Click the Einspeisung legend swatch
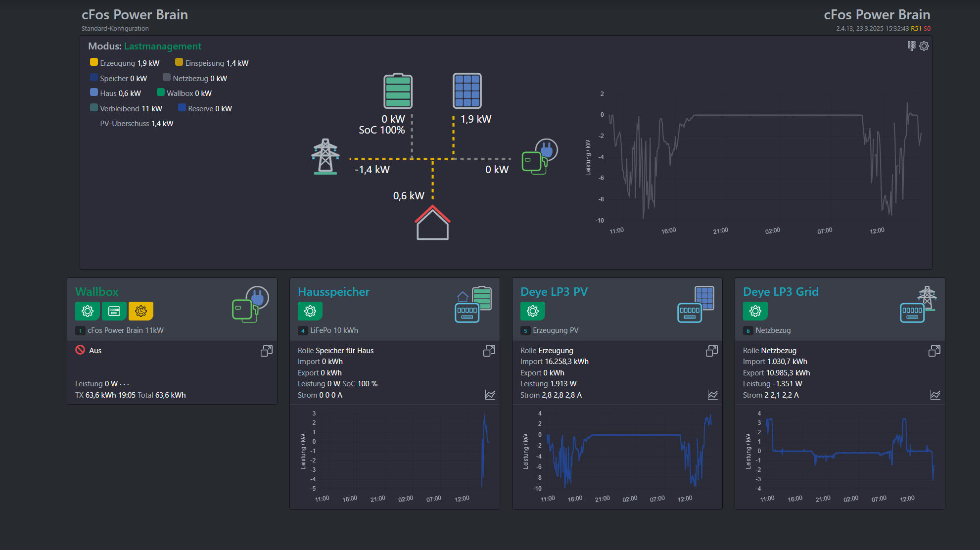Screen dimensions: 980x550 pos(179,62)
